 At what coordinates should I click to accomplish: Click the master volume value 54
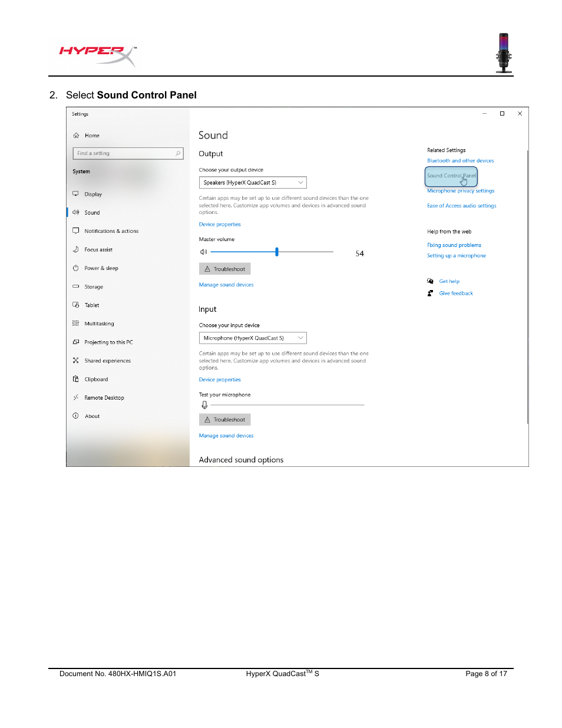[359, 253]
